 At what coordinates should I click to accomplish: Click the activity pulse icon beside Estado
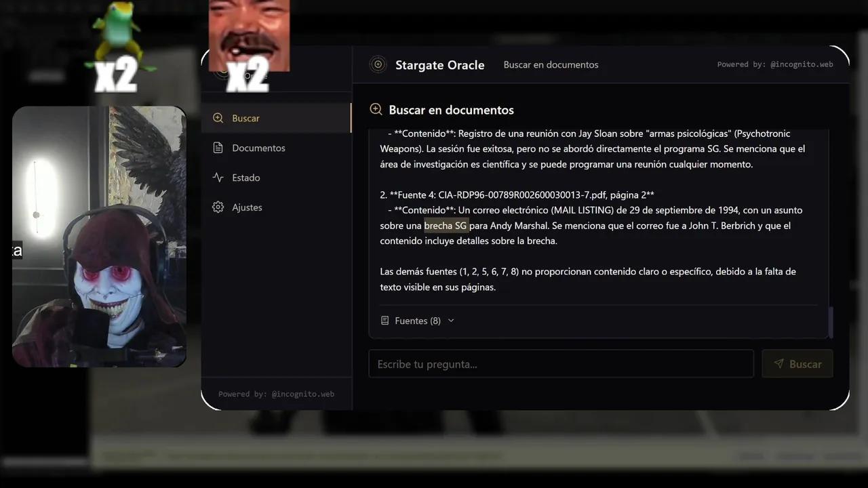tap(218, 178)
